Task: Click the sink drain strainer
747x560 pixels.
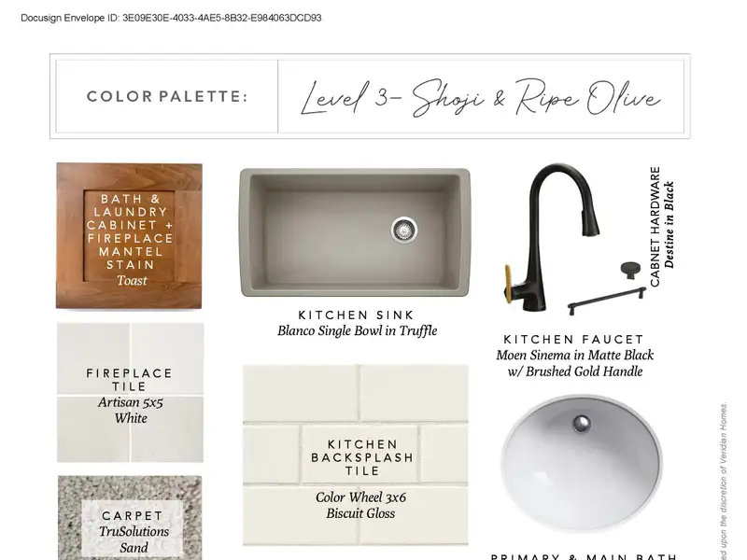Action: (404, 230)
